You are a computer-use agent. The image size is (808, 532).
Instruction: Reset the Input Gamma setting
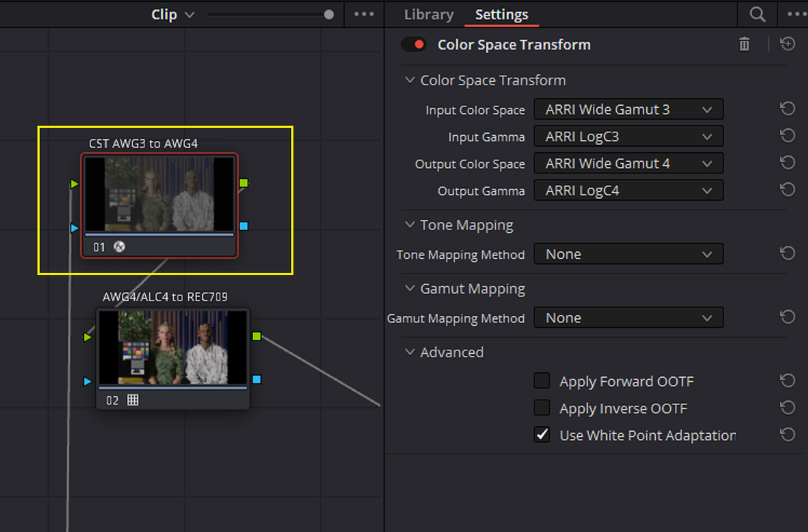coord(787,136)
